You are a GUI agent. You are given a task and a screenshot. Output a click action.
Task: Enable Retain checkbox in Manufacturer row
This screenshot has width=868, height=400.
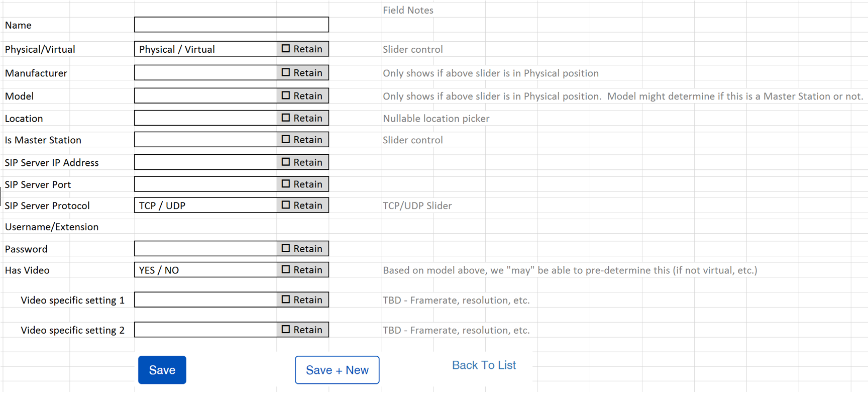[286, 72]
